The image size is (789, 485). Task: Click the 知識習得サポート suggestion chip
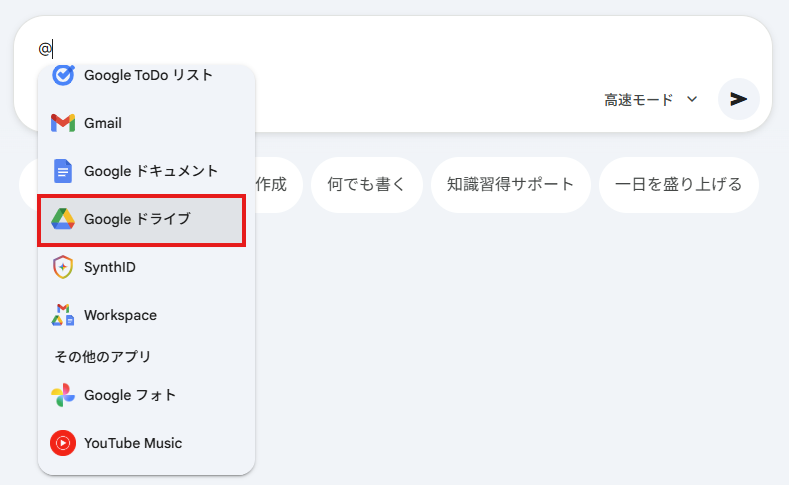tap(511, 184)
